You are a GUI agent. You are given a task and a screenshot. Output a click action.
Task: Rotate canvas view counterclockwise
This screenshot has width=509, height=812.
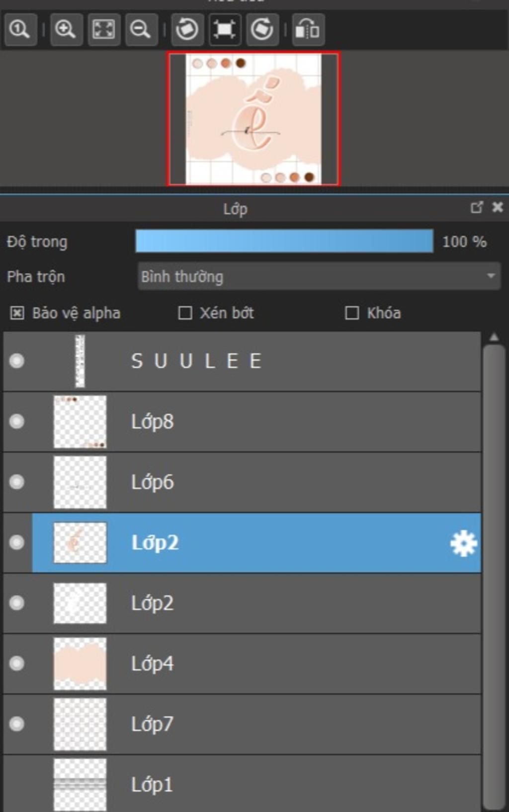[187, 29]
